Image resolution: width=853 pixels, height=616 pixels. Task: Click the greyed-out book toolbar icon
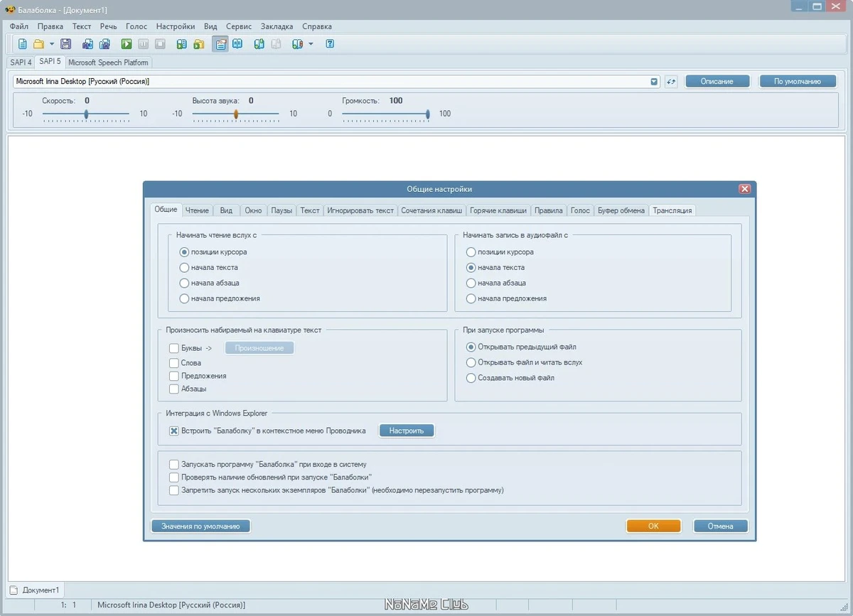(276, 44)
